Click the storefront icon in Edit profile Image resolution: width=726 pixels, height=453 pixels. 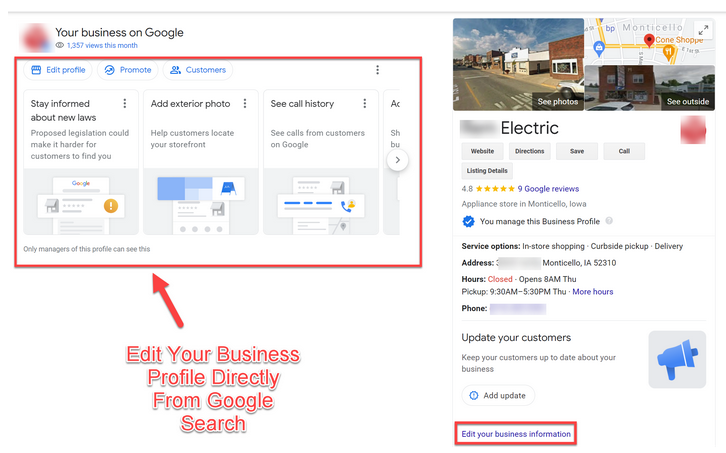tap(36, 70)
